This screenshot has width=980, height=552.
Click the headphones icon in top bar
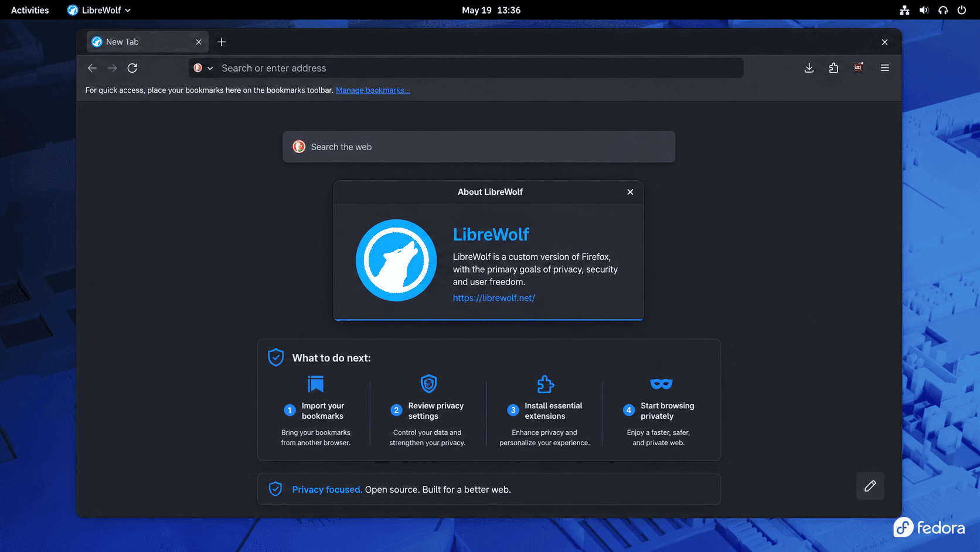(943, 10)
